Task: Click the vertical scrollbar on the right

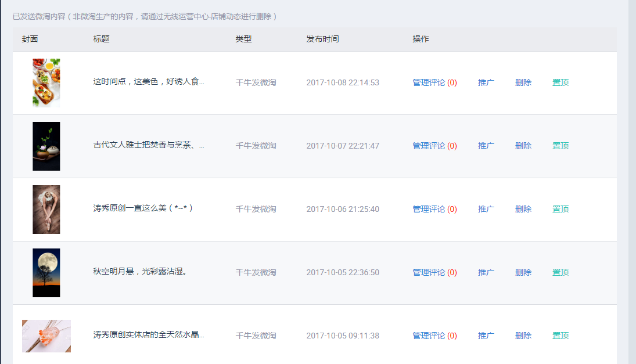Action: 632,174
